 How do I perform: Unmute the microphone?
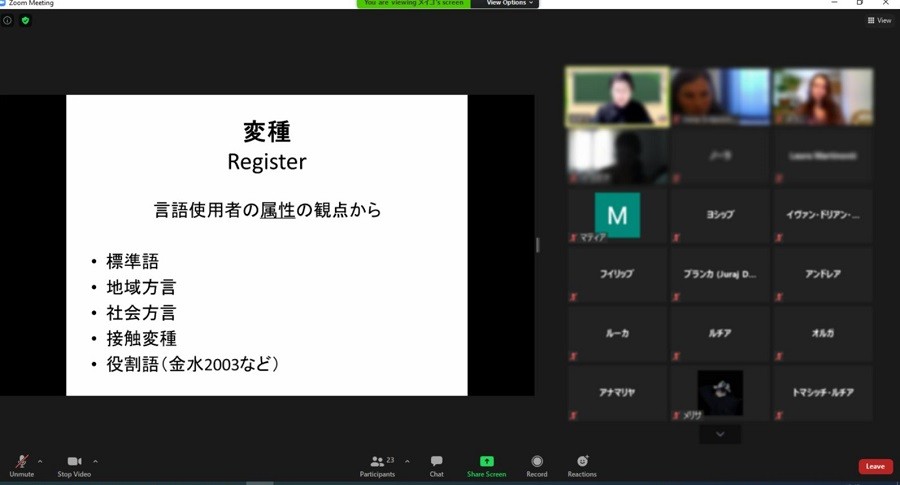[21, 461]
